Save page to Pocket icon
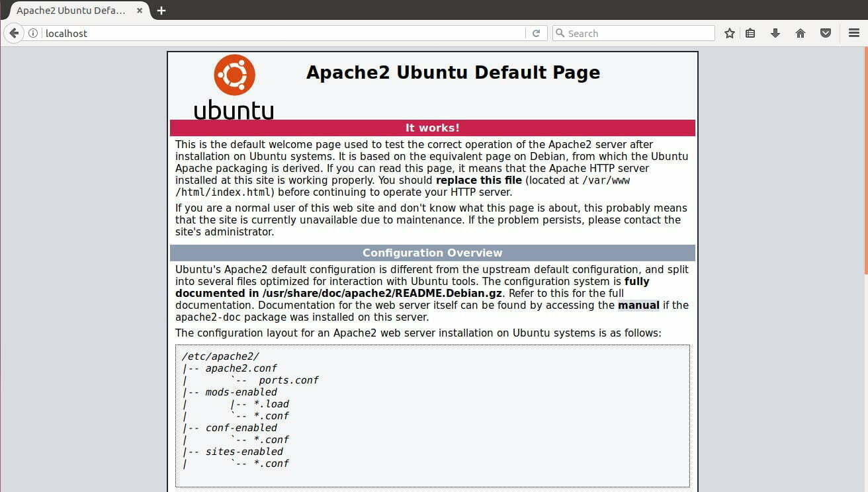This screenshot has width=868, height=492. (826, 33)
